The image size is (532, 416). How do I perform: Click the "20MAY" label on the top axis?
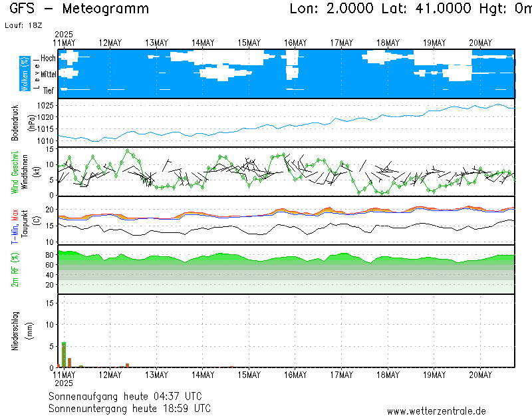click(480, 43)
